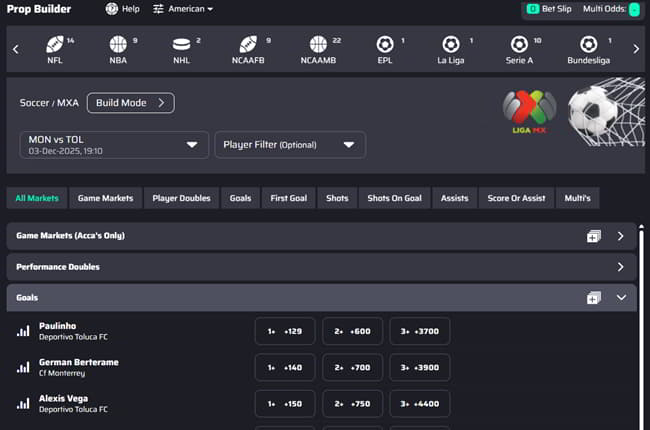Image resolution: width=650 pixels, height=430 pixels.
Task: Pick Berterame 2+ goals at +700
Action: (352, 367)
